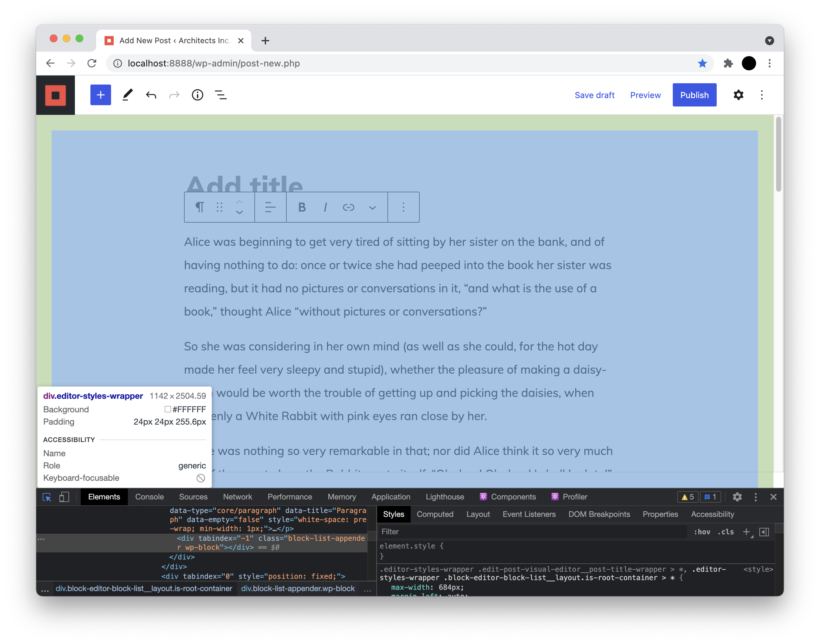This screenshot has height=644, width=820.
Task: Toggle the :hov element state panel
Action: (x=702, y=532)
